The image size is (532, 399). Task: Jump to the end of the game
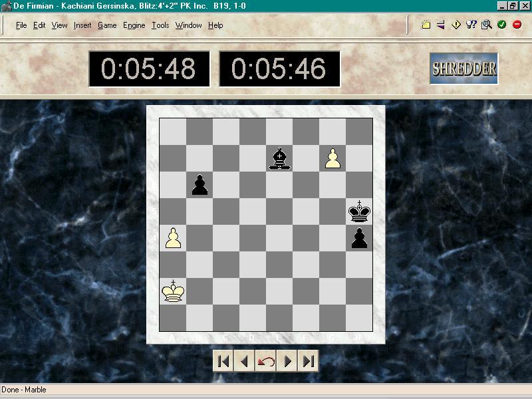click(308, 361)
